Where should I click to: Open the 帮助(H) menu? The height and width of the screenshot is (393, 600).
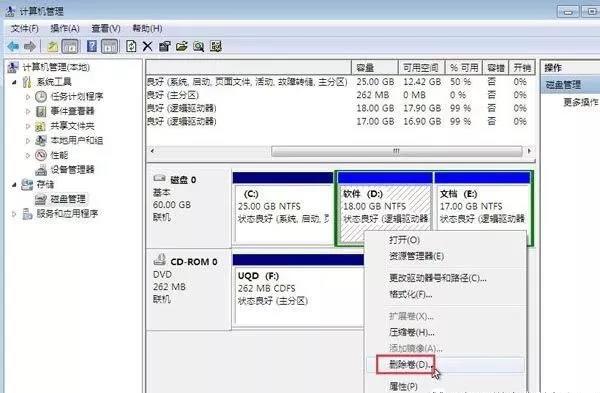[x=147, y=28]
